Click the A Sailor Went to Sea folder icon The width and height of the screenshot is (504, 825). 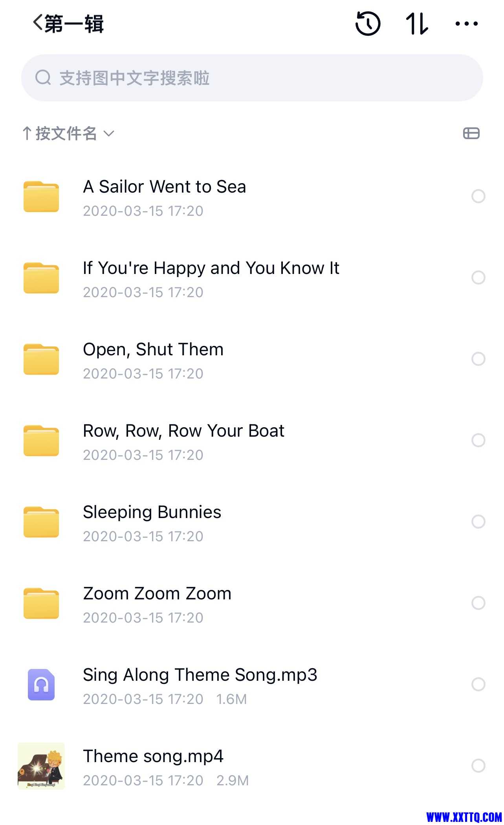tap(41, 197)
